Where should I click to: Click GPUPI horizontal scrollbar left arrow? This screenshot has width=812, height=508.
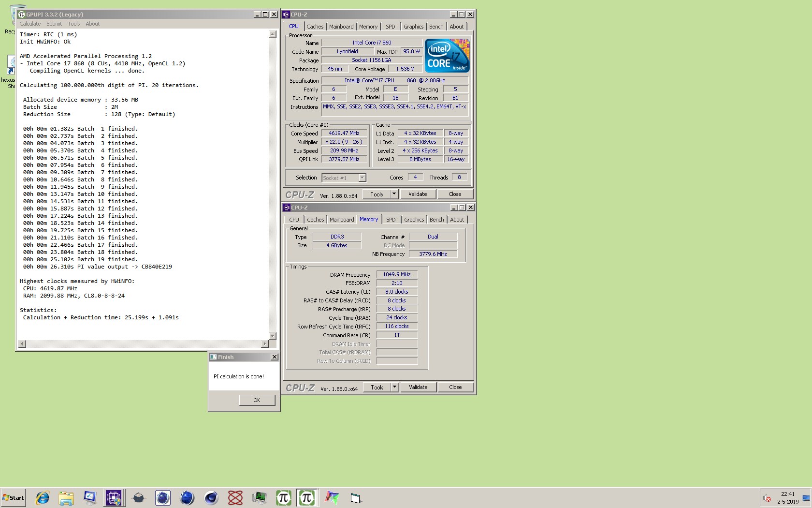[x=22, y=344]
